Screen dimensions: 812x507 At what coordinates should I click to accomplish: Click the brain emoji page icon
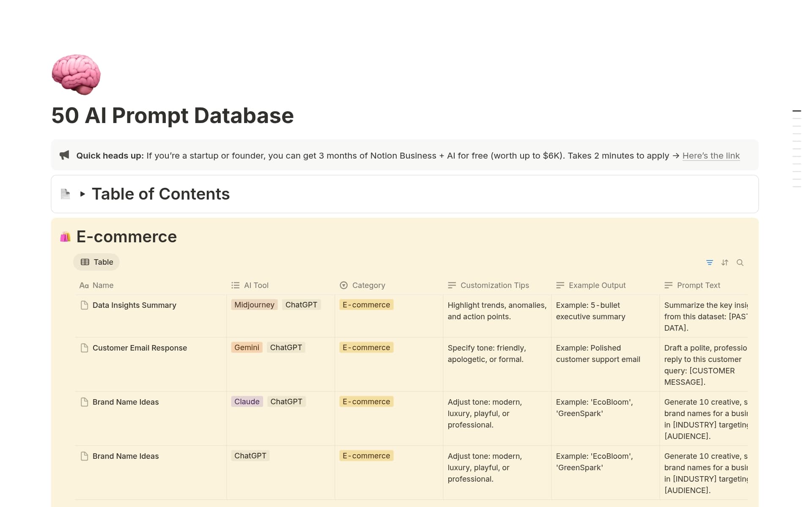coord(76,75)
